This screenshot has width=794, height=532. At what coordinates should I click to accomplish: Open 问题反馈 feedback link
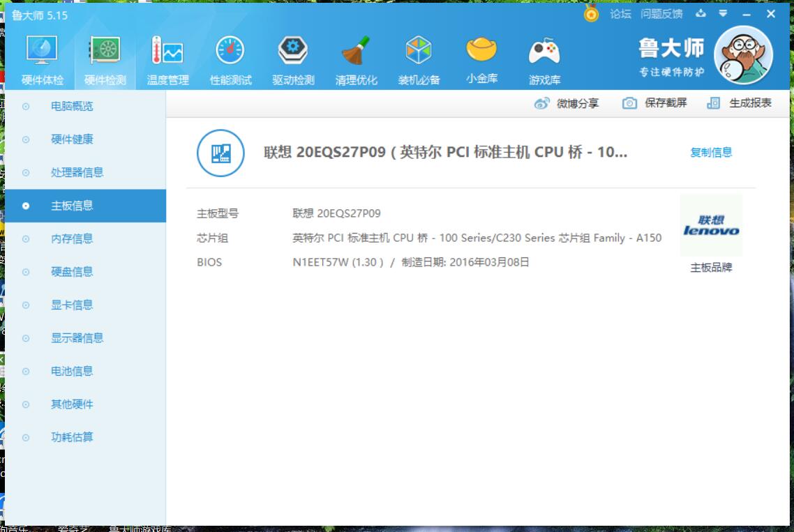[x=661, y=14]
